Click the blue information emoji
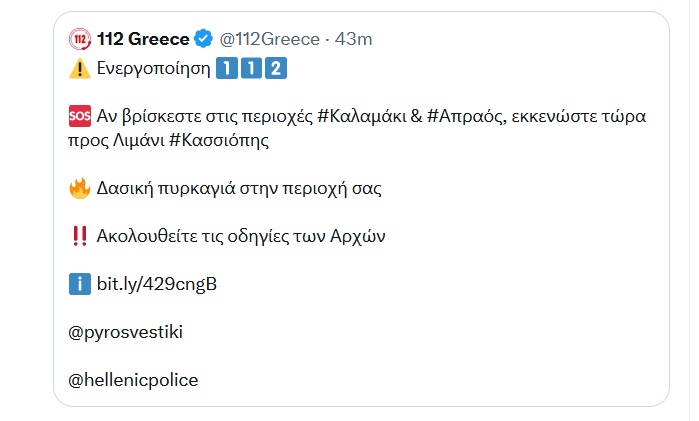 (80, 284)
